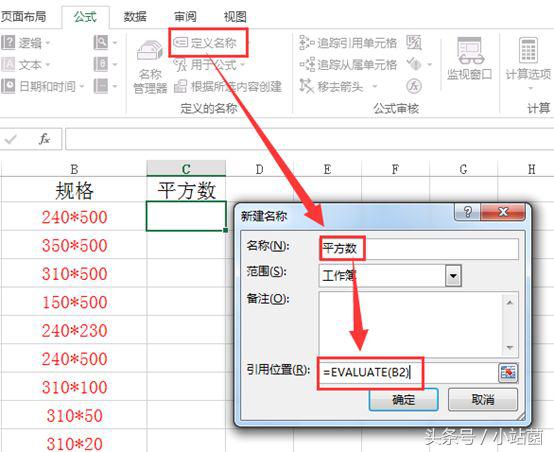This screenshot has width=554, height=452.
Task: Click the header cell 平方数 in column C
Action: tap(186, 190)
